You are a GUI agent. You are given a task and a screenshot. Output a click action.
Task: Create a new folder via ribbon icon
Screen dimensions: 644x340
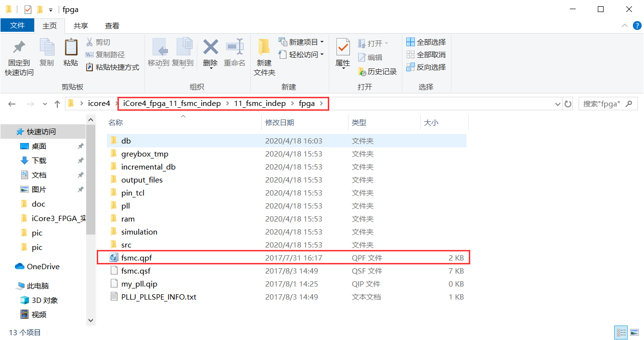[264, 47]
